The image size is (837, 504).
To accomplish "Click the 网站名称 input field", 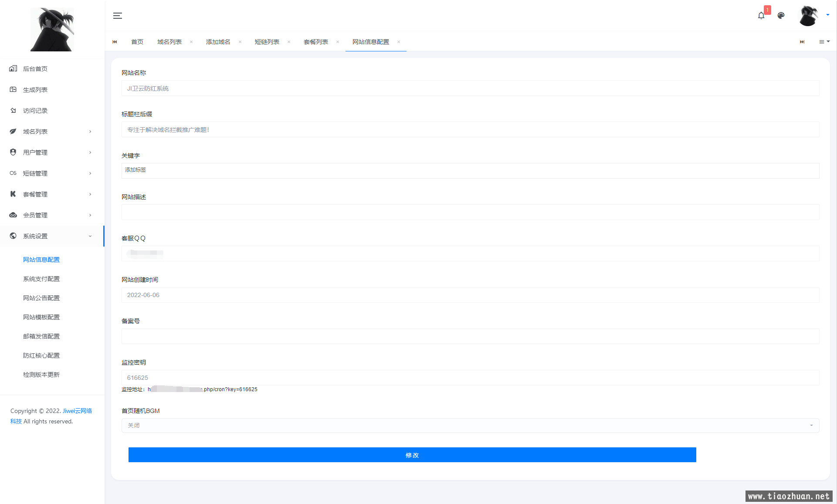I will tap(470, 88).
